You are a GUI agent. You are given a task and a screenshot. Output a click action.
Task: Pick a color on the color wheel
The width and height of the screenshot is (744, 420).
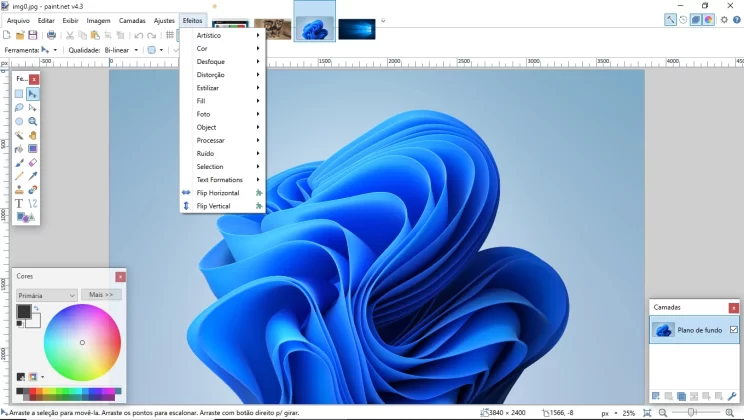click(82, 342)
